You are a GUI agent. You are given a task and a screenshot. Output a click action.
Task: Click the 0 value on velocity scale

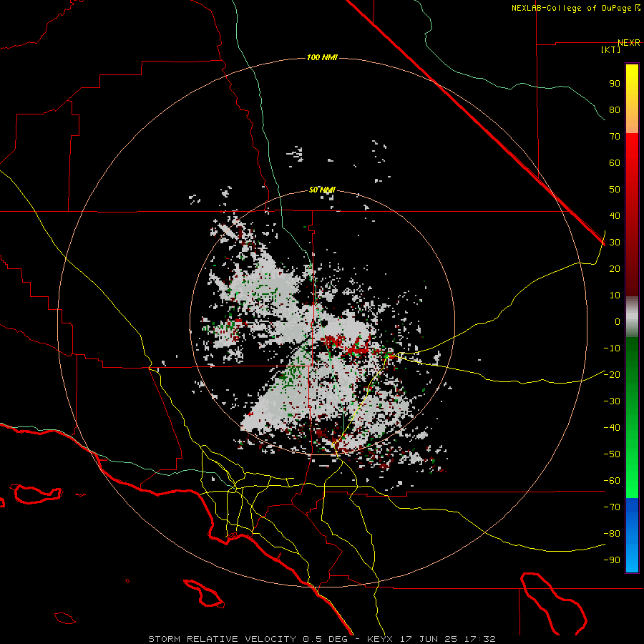(618, 322)
